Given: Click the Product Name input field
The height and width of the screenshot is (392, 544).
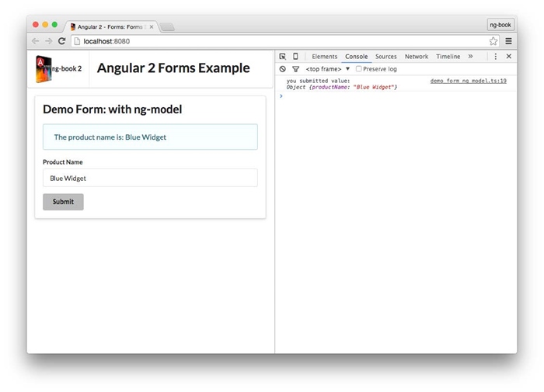Looking at the screenshot, I should point(150,179).
